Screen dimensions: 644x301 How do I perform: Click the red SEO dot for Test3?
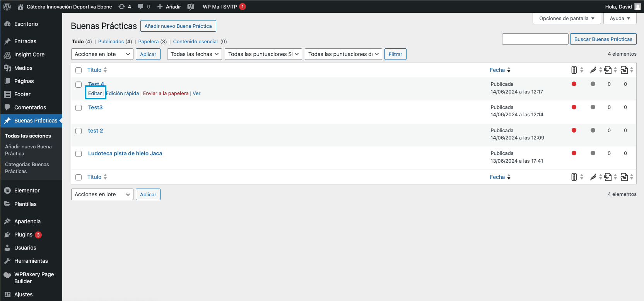click(x=574, y=107)
